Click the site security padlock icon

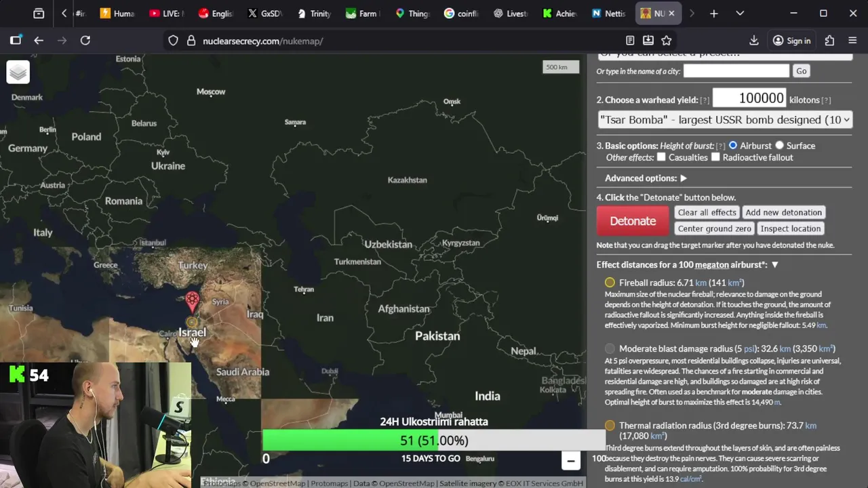[x=191, y=41]
